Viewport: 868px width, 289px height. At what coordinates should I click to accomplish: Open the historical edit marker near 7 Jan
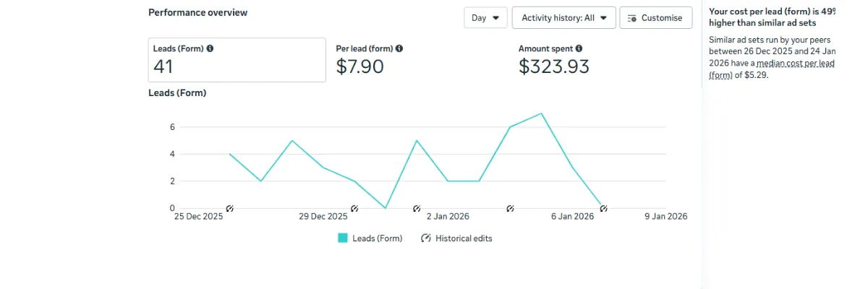[x=603, y=208]
